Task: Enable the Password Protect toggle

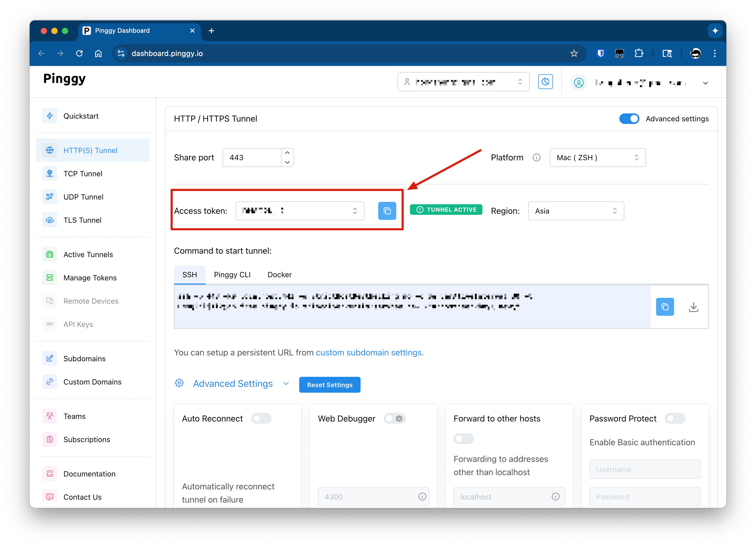Action: 675,418
